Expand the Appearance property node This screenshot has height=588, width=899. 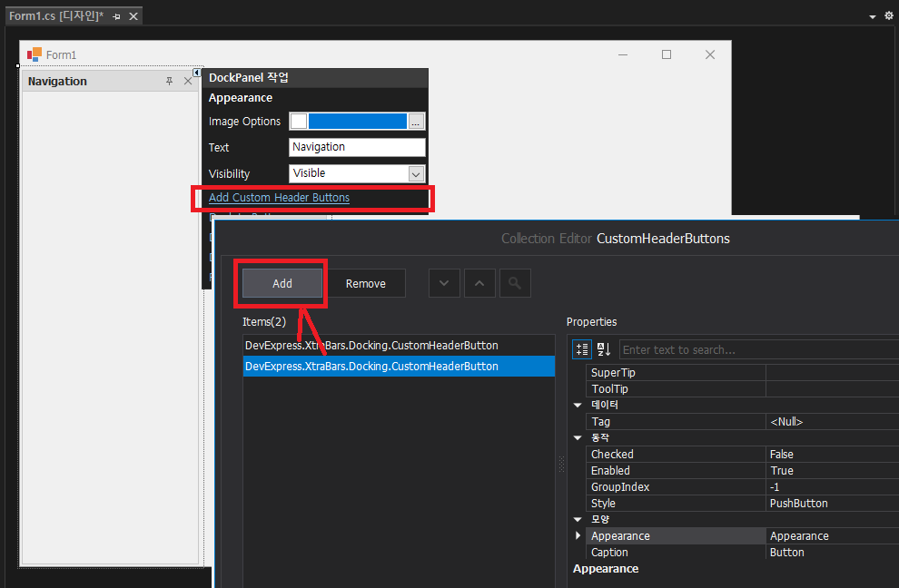pos(578,535)
